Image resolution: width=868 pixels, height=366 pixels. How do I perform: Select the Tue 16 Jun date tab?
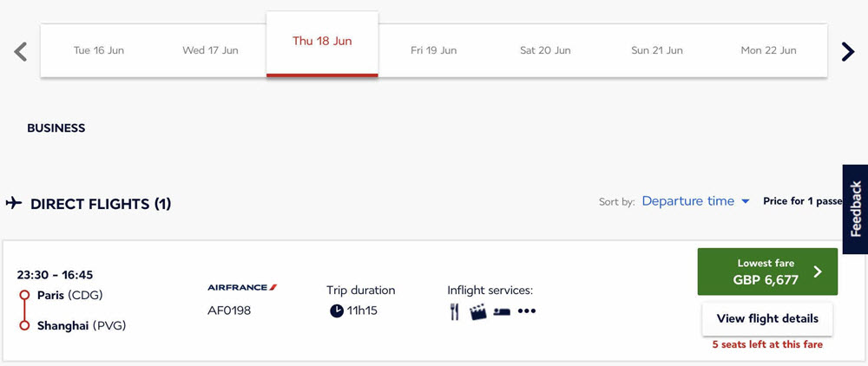click(99, 50)
